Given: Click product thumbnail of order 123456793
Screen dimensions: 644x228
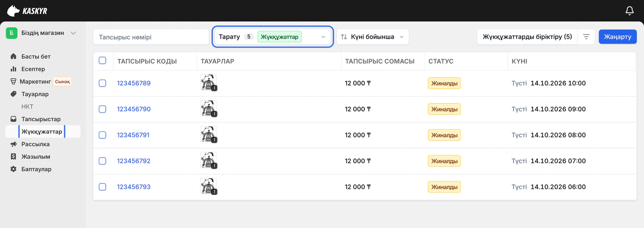Looking at the screenshot, I should (209, 187).
